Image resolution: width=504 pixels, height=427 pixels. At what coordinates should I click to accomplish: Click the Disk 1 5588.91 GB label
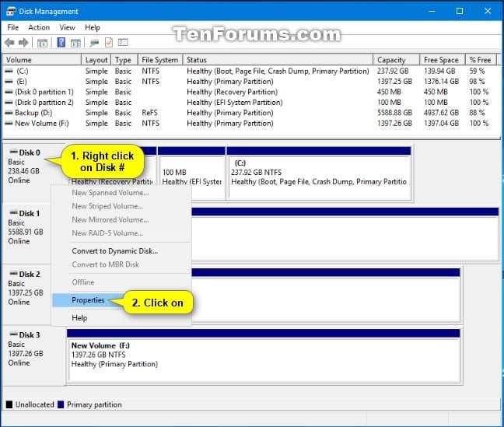tap(26, 232)
